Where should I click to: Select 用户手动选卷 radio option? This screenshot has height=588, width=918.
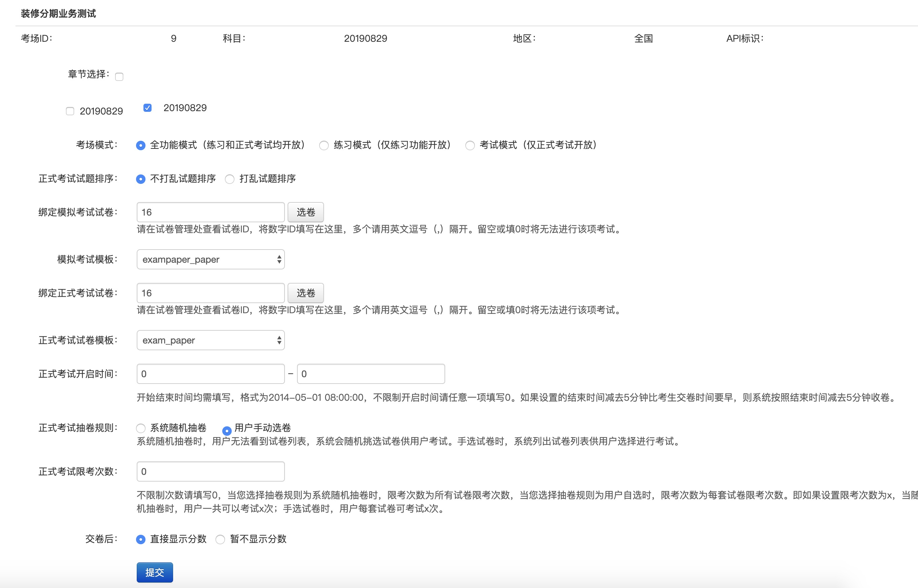tap(227, 431)
